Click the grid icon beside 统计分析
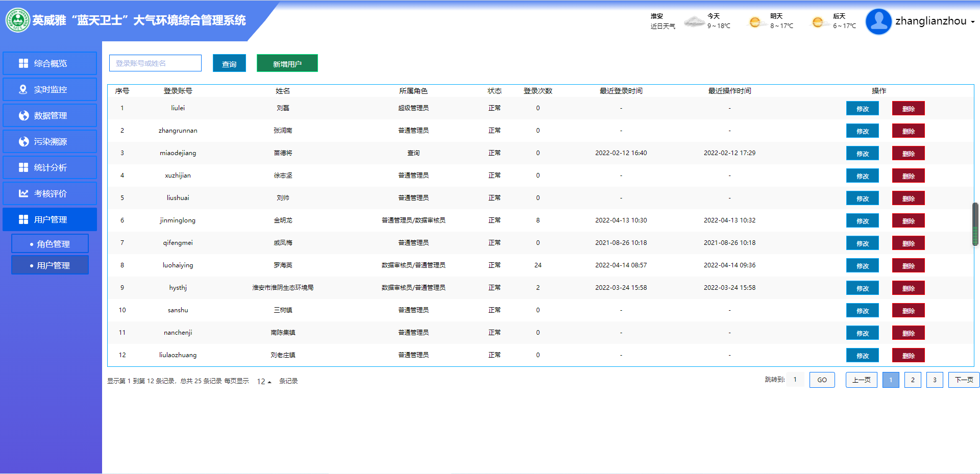The width and height of the screenshot is (980, 474). click(23, 167)
